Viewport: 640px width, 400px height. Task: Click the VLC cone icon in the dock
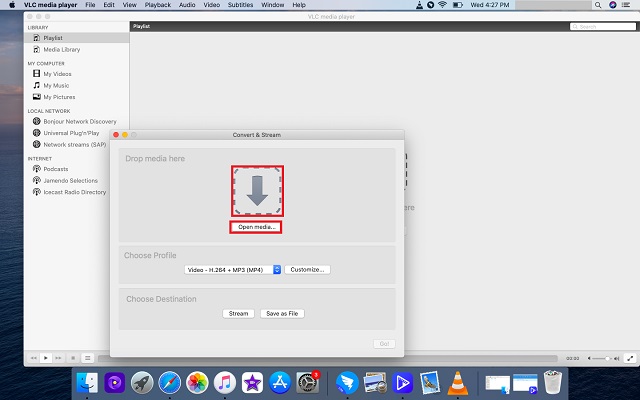pos(458,383)
